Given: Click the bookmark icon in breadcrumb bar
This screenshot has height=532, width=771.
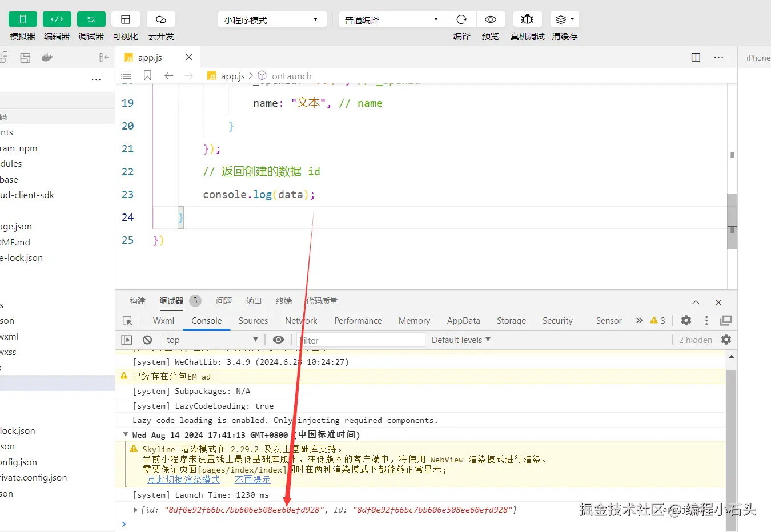Looking at the screenshot, I should 147,75.
